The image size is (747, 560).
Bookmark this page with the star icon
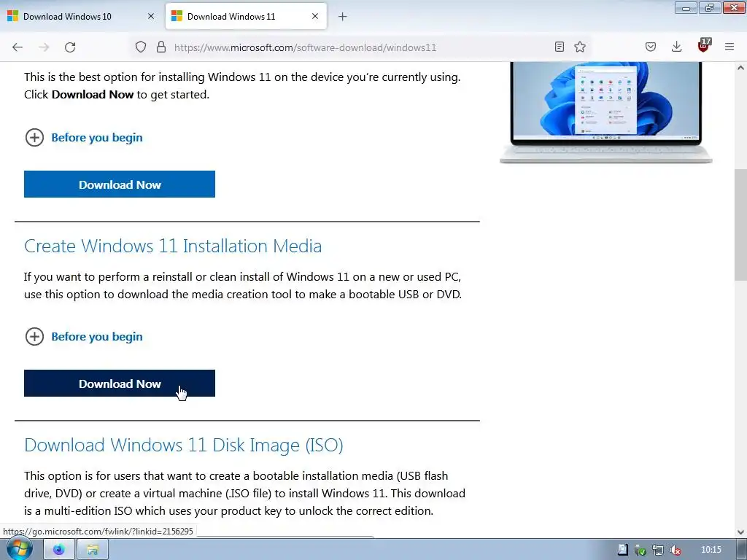point(580,47)
